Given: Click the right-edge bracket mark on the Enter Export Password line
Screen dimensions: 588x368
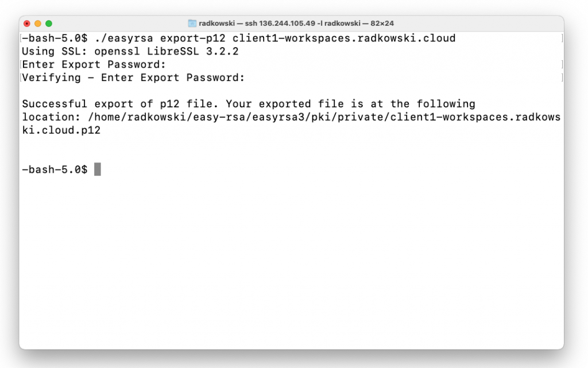Looking at the screenshot, I should point(562,64).
